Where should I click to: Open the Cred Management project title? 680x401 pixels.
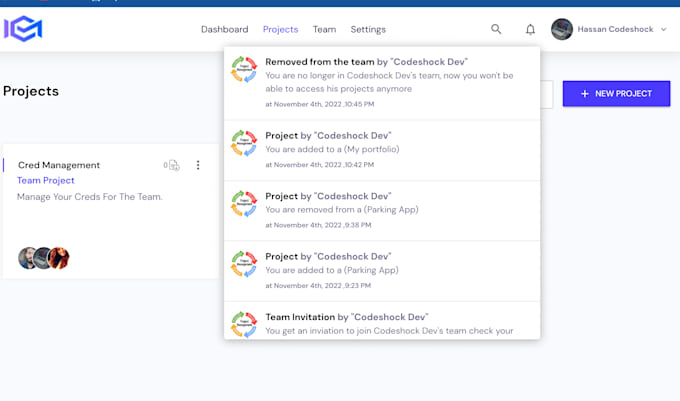[59, 165]
